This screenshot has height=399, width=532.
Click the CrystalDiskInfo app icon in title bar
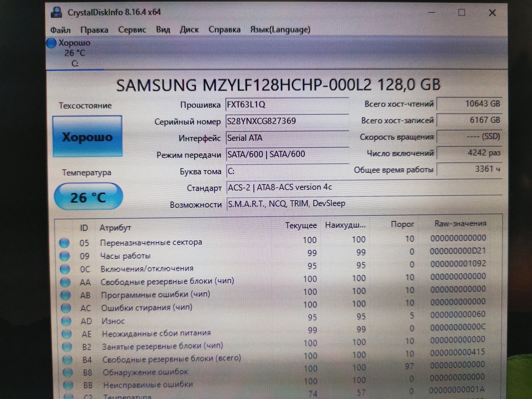pyautogui.click(x=57, y=12)
